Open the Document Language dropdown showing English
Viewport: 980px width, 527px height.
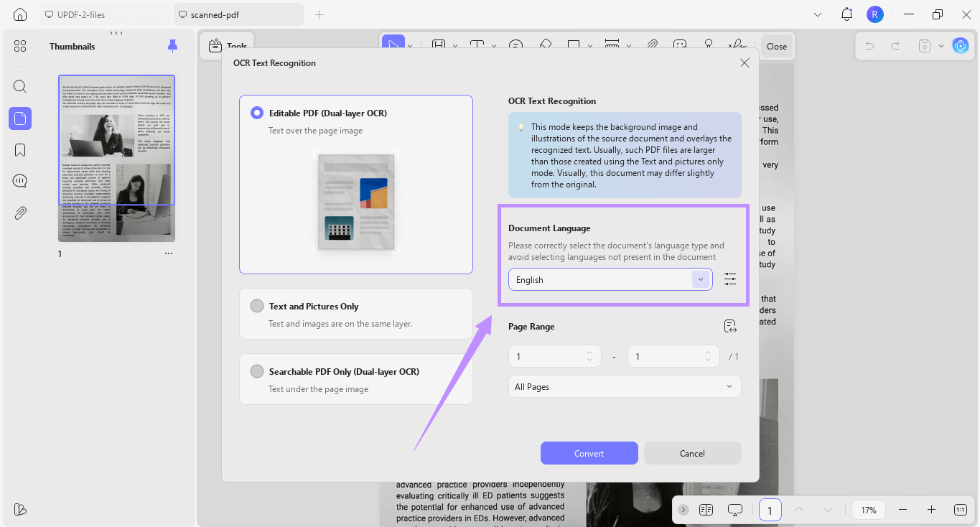[610, 279]
